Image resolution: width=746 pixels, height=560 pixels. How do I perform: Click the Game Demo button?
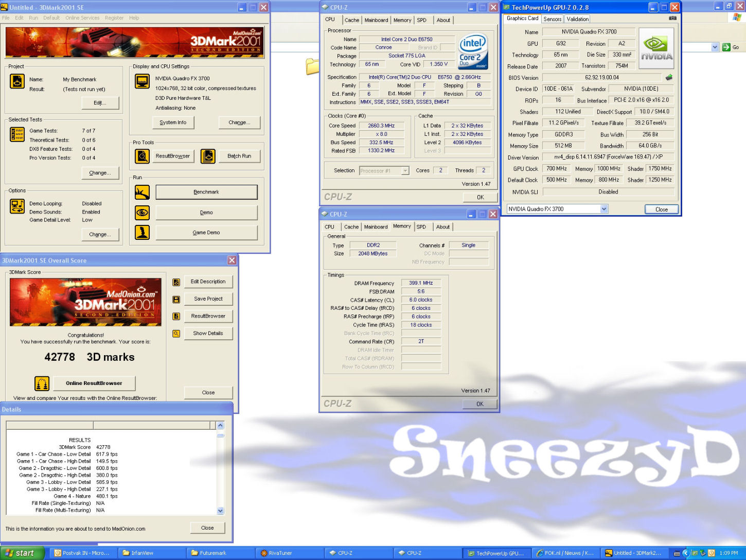tap(206, 233)
